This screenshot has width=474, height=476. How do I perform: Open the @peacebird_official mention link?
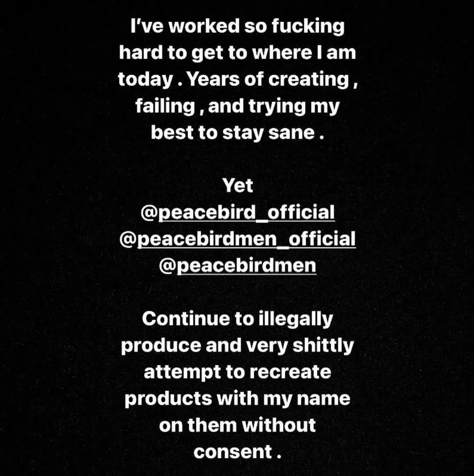(x=237, y=212)
